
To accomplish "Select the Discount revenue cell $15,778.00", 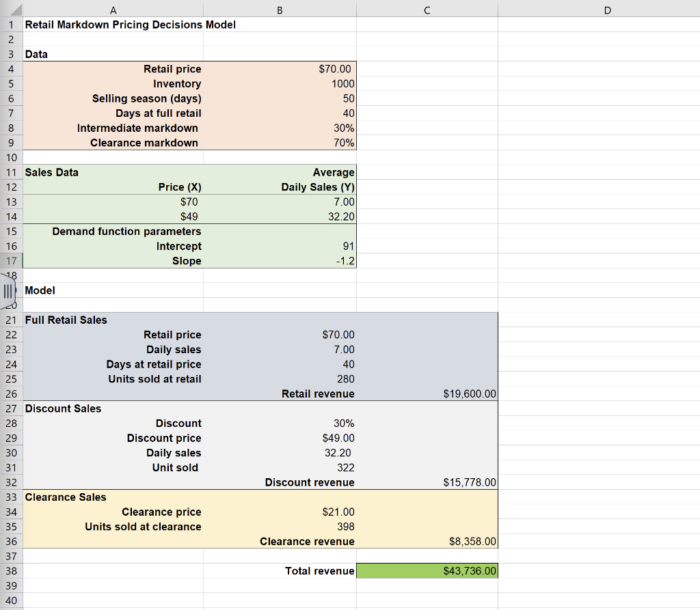I will [x=427, y=482].
